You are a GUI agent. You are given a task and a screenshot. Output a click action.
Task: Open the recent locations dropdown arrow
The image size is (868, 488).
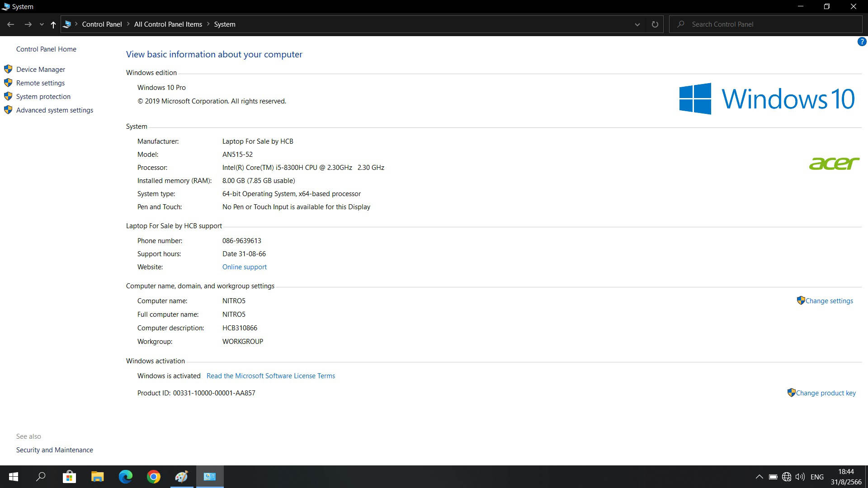coord(42,24)
